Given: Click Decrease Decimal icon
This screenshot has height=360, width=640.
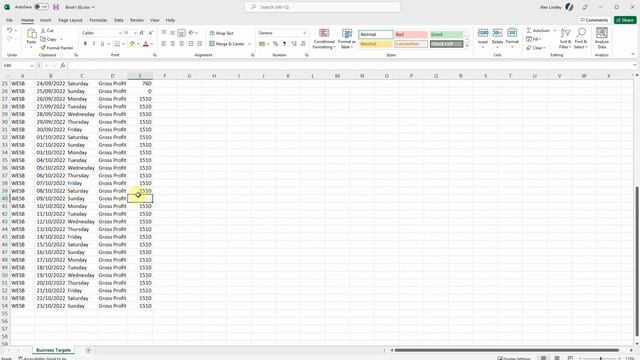Looking at the screenshot, I should pyautogui.click(x=303, y=44).
